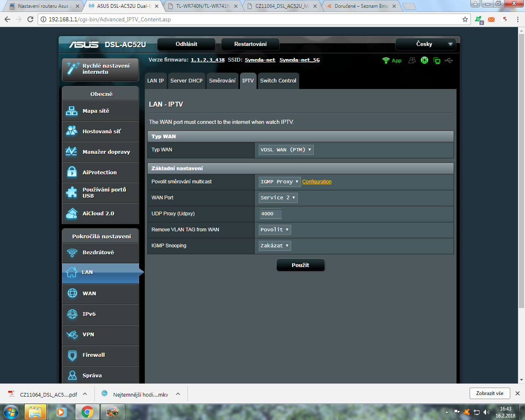Click the red S extension icon
This screenshot has height=420, width=525.
[505, 19]
